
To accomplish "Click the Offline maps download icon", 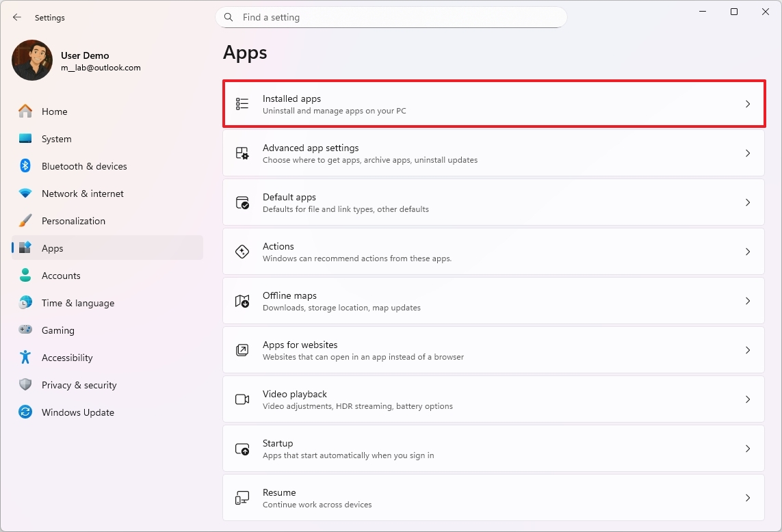I will [242, 301].
